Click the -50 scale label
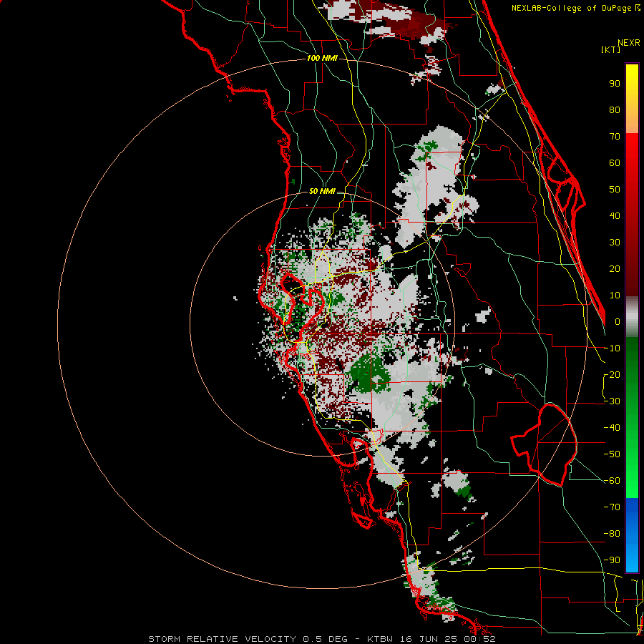 (x=612, y=454)
